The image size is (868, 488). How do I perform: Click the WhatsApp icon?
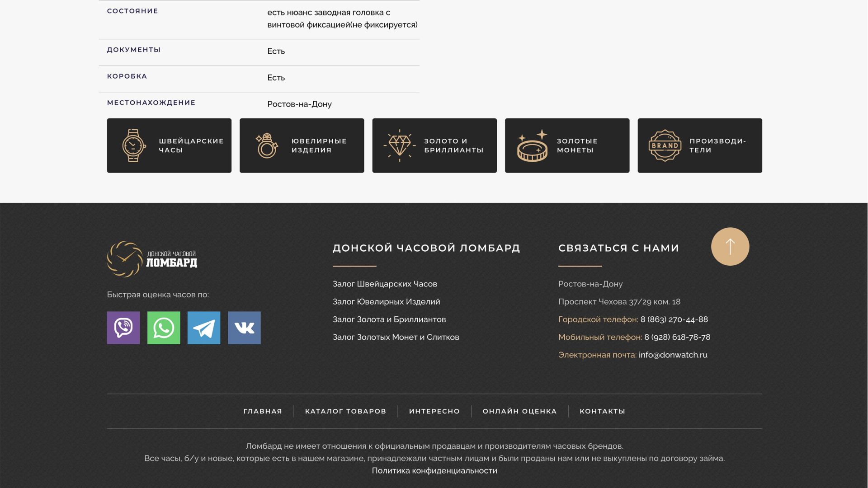coord(163,328)
